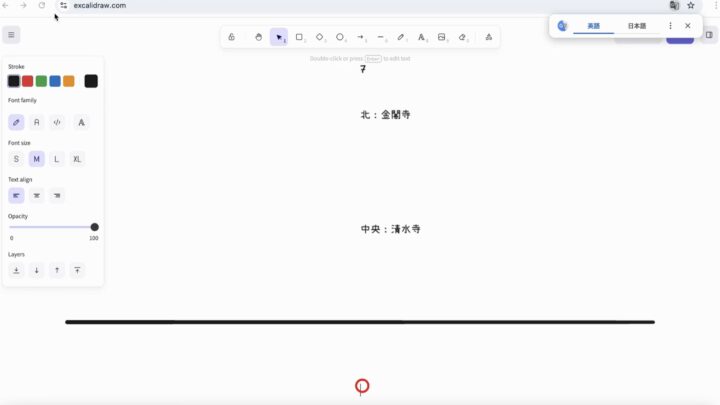Choose the Hand pan tool
Screen dimensions: 720x405
tap(258, 37)
